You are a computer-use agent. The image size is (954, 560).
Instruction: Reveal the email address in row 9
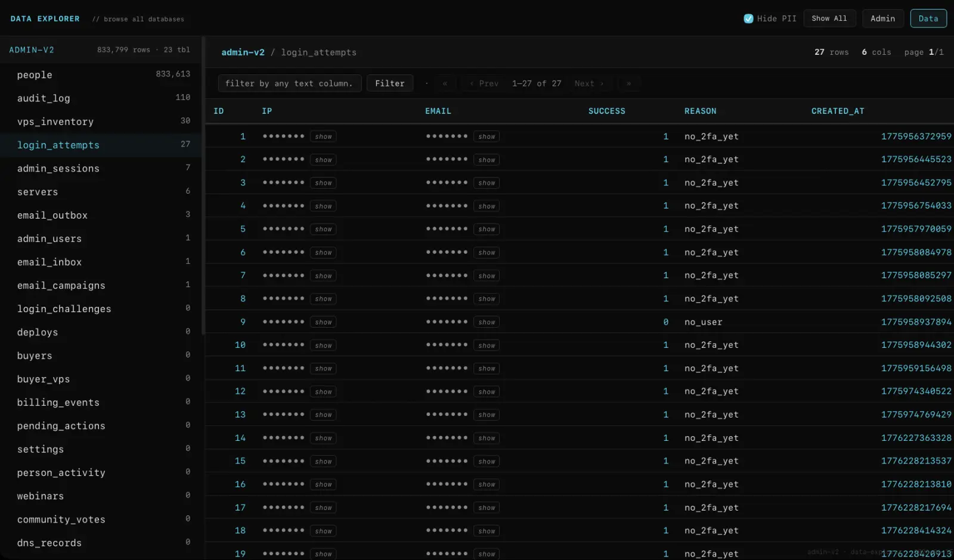coord(486,321)
